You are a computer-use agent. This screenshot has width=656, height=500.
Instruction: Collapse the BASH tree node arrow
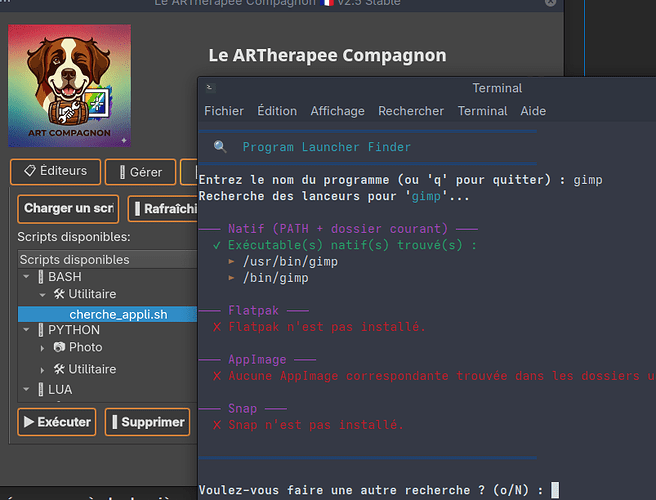click(x=26, y=277)
